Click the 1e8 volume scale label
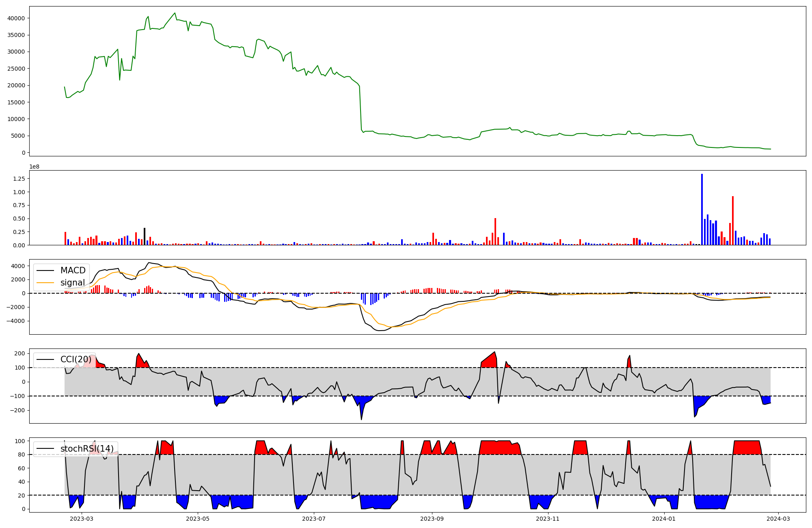Viewport: 812px width, 528px height. 34,167
